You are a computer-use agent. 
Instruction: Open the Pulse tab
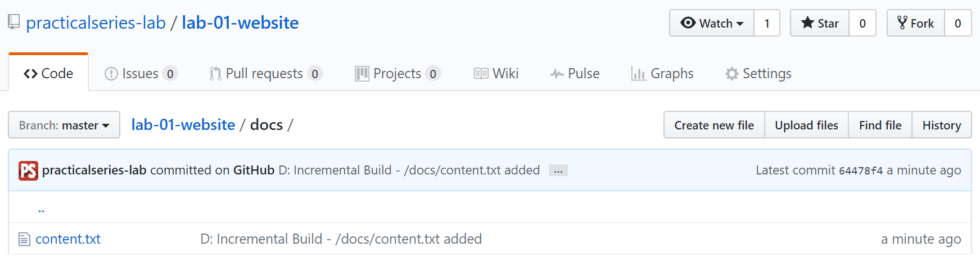[575, 74]
